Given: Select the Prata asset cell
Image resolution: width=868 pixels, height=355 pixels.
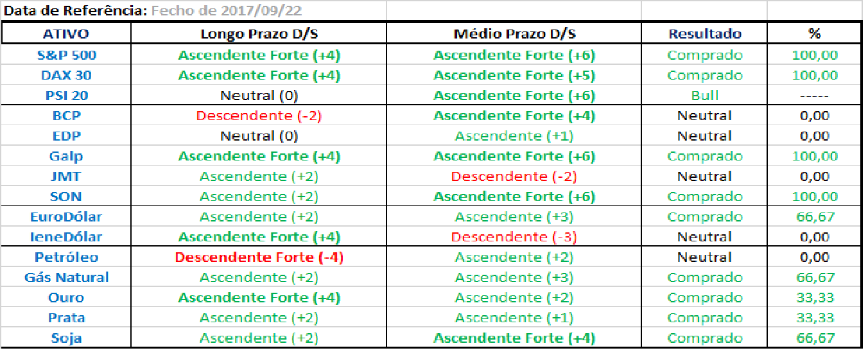Looking at the screenshot, I should (x=66, y=318).
